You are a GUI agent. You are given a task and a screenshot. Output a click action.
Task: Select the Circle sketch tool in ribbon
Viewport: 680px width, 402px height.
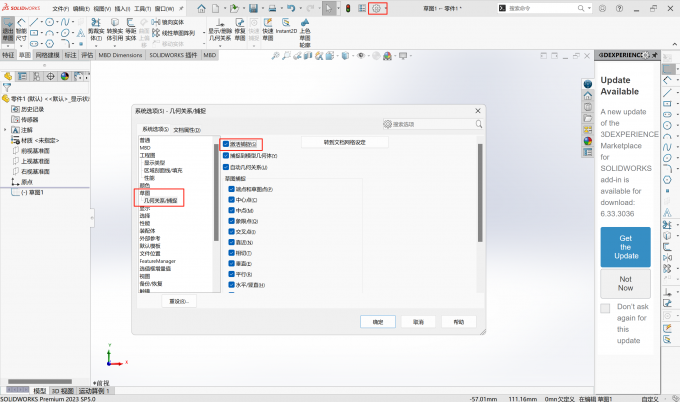[x=50, y=22]
